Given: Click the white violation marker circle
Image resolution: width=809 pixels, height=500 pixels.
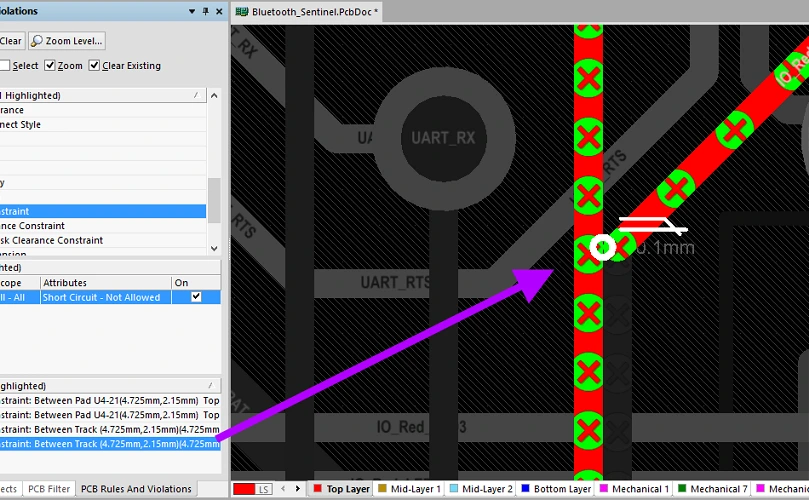Looking at the screenshot, I should click(603, 248).
